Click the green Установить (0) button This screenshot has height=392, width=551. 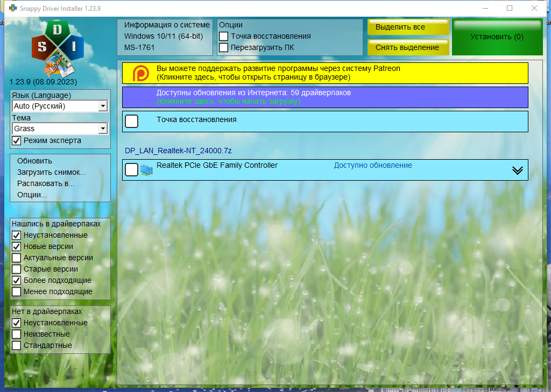pyautogui.click(x=497, y=37)
